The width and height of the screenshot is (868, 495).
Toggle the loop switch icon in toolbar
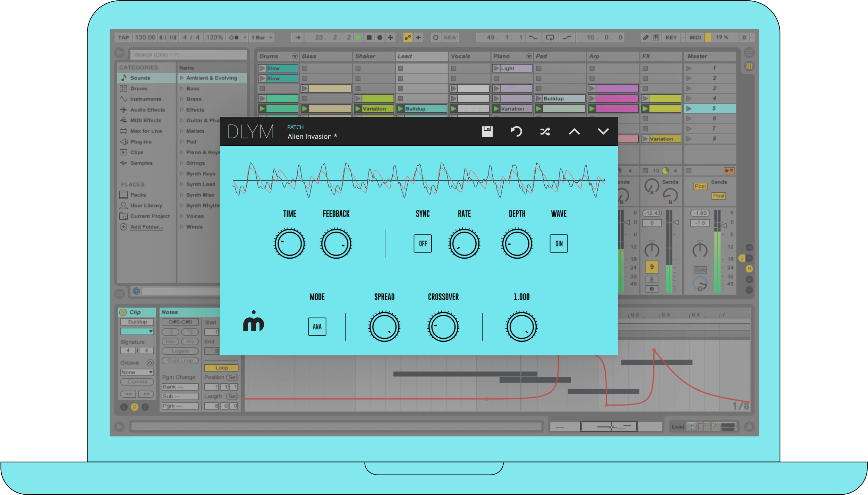point(550,37)
